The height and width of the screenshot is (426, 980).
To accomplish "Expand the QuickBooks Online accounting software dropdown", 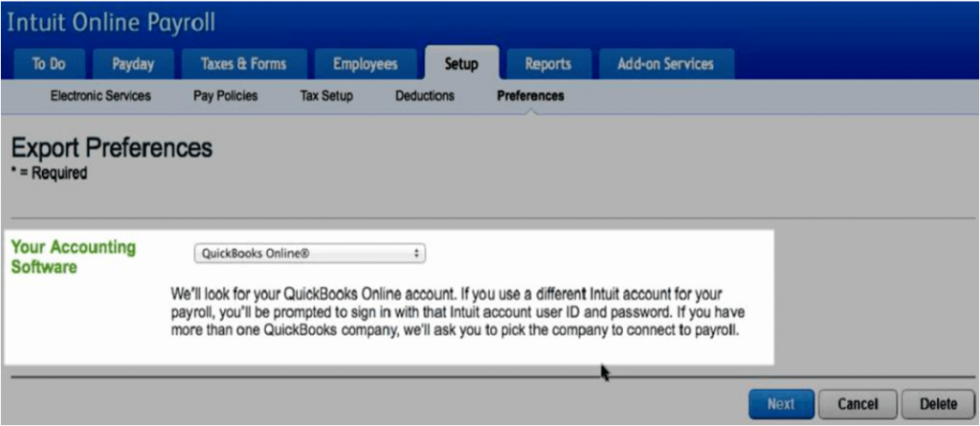I will [309, 254].
